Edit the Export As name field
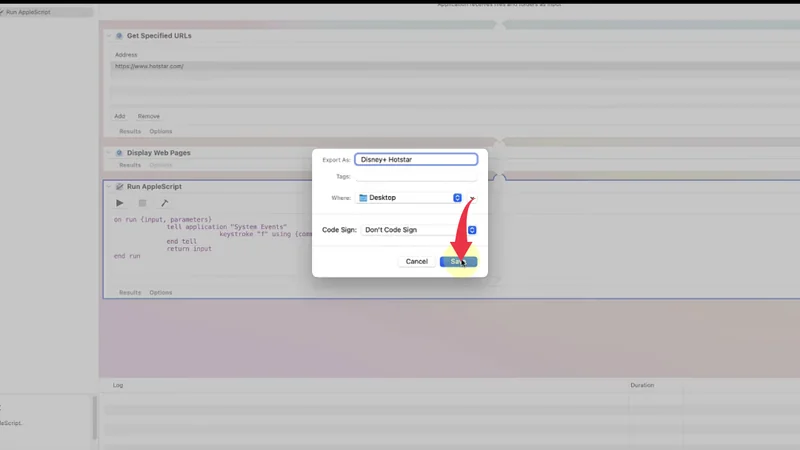The width and height of the screenshot is (800, 450). click(x=416, y=158)
